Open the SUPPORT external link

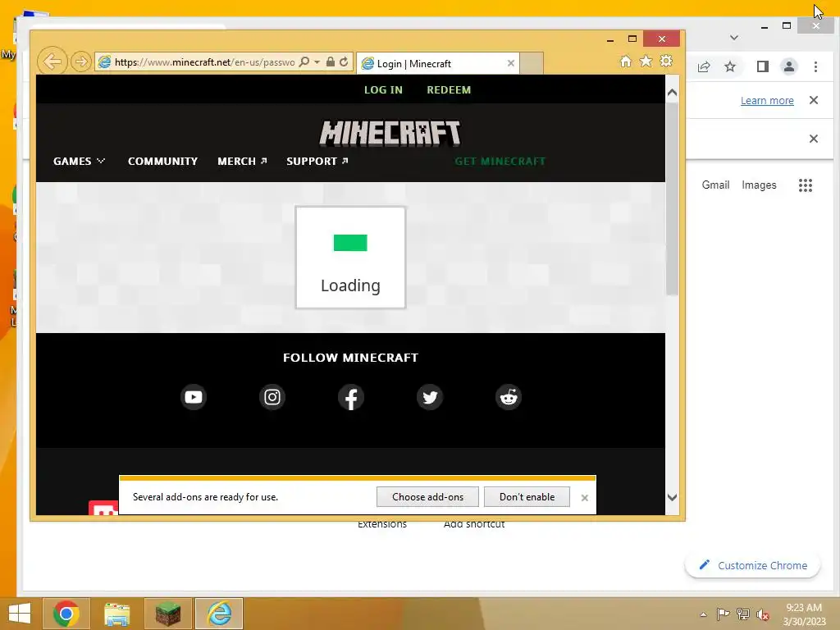(317, 162)
